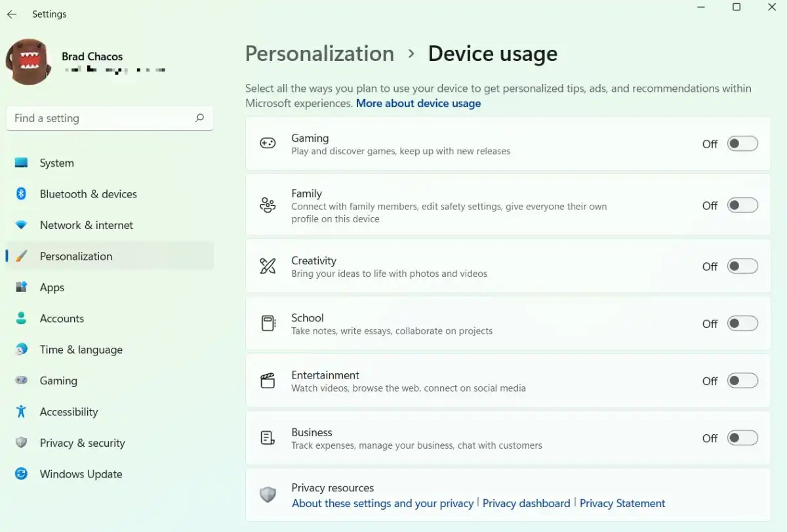The image size is (787, 532).
Task: Click the search magnifier icon
Action: coord(199,118)
